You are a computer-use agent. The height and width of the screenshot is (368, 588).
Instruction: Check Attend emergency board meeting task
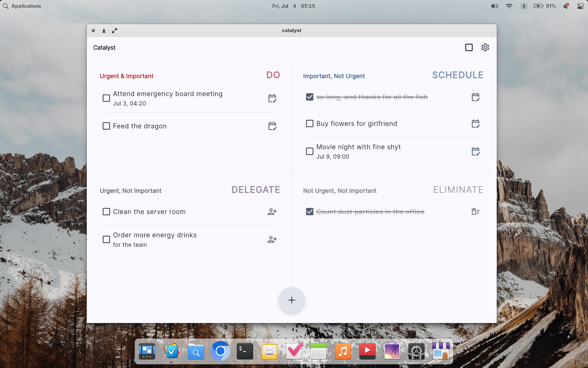coord(106,98)
